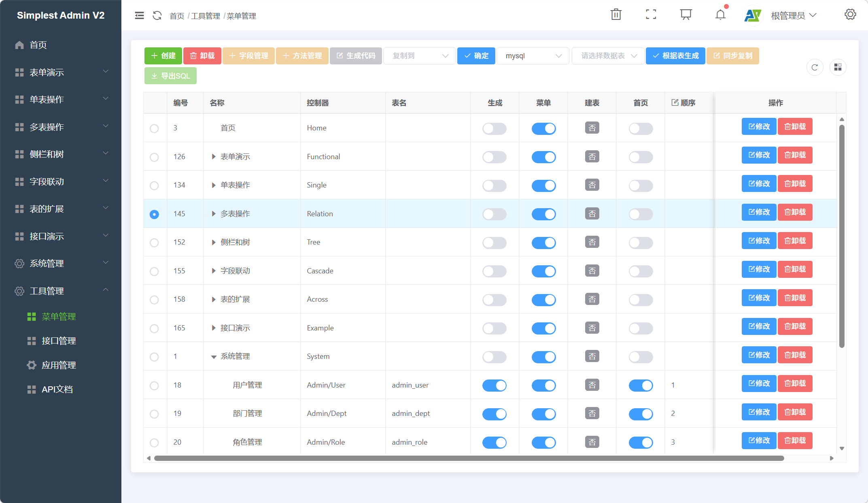Viewport: 868px width, 503px height.
Task: Click the trash can icon in the header
Action: click(616, 15)
